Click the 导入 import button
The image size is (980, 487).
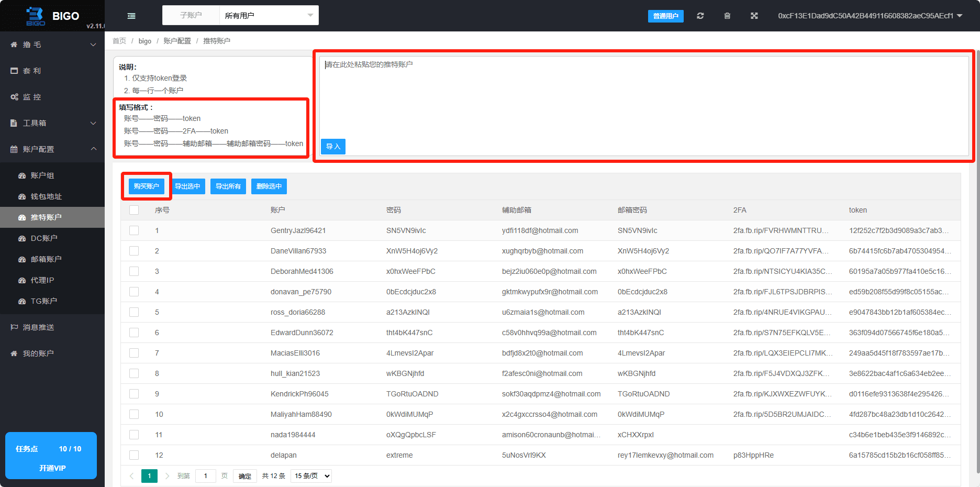point(333,147)
